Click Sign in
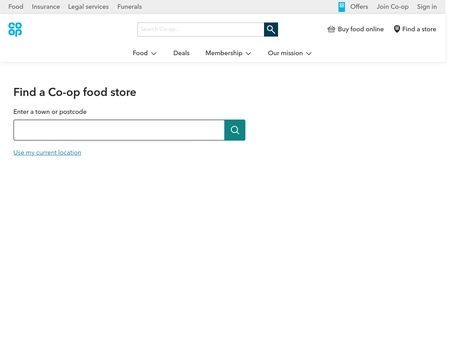Image resolution: width=450 pixels, height=360 pixels. click(x=427, y=7)
